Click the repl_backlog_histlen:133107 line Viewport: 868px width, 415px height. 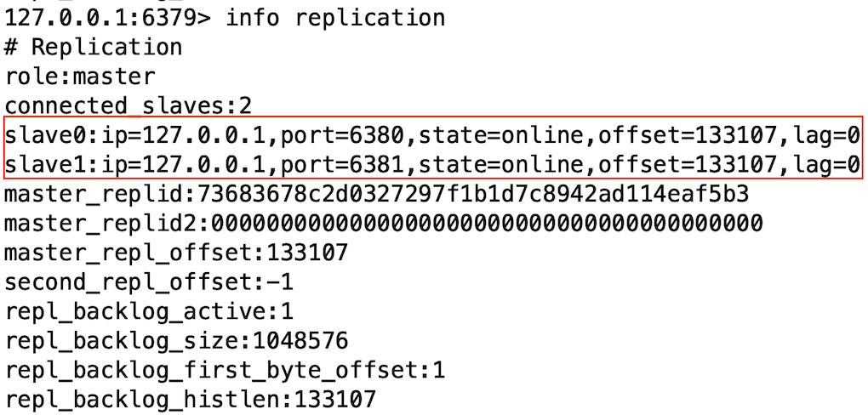click(190, 400)
